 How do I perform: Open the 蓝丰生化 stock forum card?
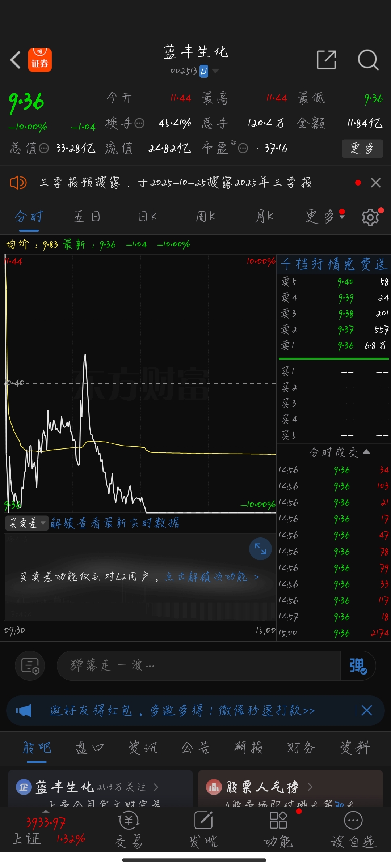coord(100,789)
